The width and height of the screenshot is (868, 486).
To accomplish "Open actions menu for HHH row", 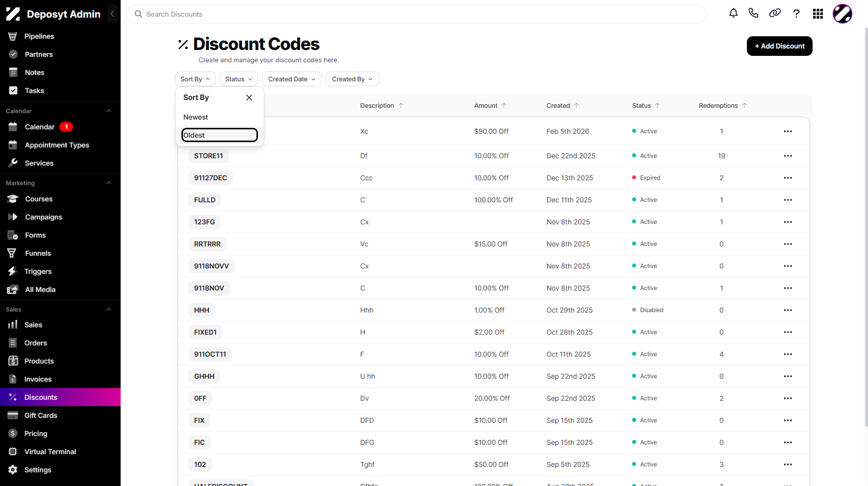I will 788,310.
